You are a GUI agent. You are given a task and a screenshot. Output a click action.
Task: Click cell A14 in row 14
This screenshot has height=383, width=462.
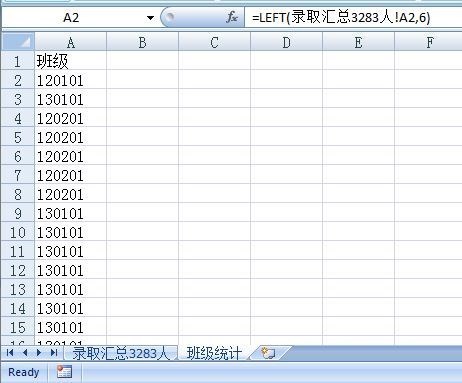point(70,308)
